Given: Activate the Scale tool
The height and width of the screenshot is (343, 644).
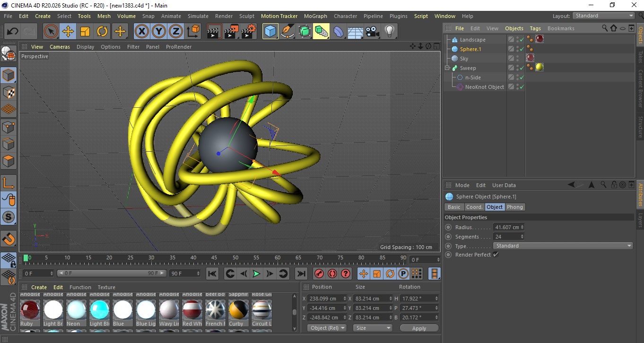Looking at the screenshot, I should [x=85, y=32].
